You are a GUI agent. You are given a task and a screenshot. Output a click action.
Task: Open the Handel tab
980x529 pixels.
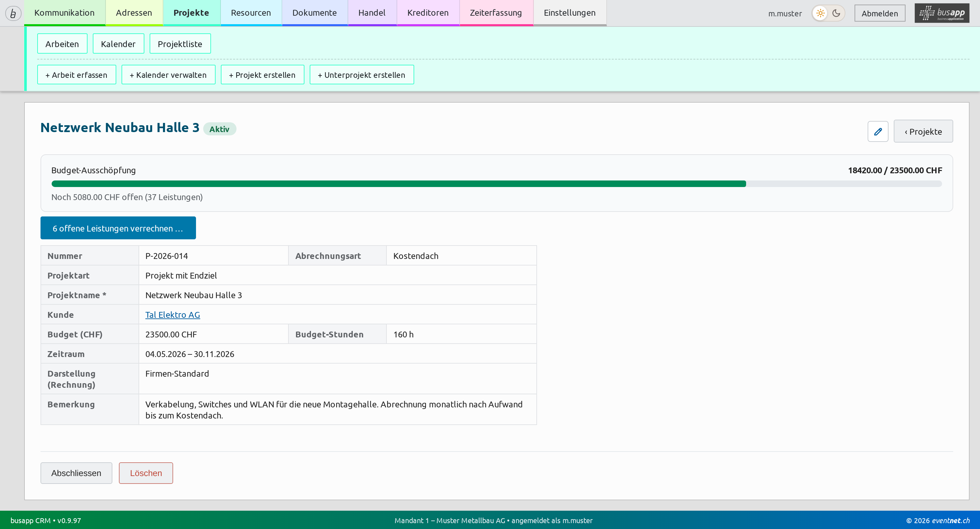coord(372,12)
